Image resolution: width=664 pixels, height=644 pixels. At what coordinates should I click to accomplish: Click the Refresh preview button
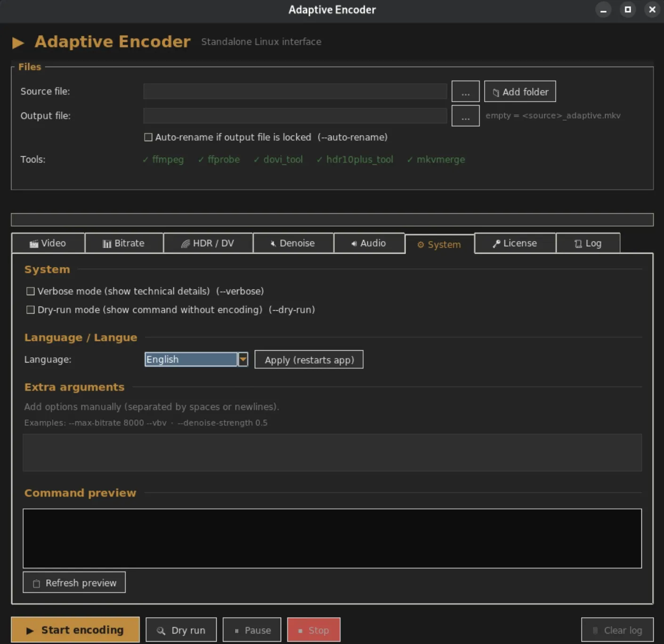click(74, 583)
